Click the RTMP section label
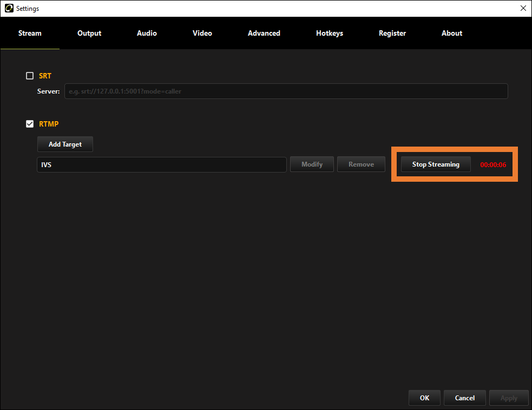The width and height of the screenshot is (532, 410). click(x=49, y=124)
